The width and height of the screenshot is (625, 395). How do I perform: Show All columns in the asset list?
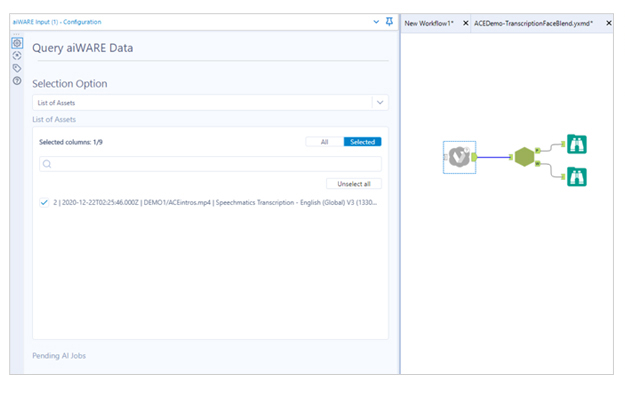point(324,142)
